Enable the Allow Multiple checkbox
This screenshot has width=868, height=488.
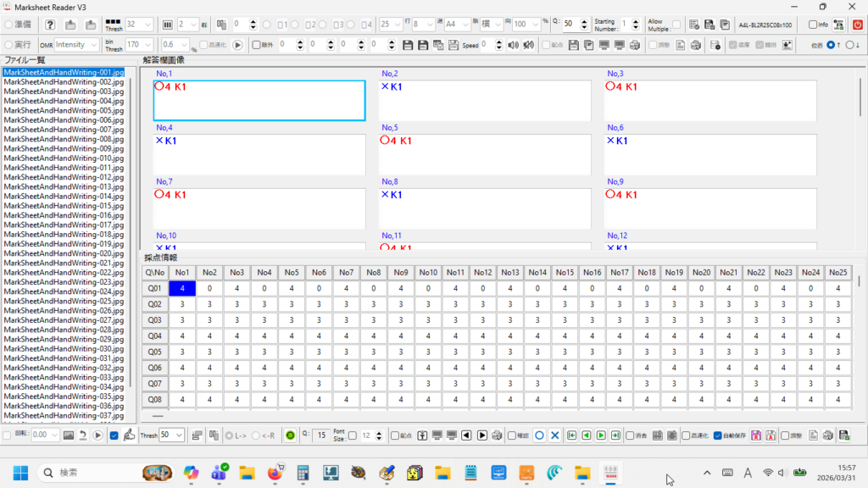point(676,25)
